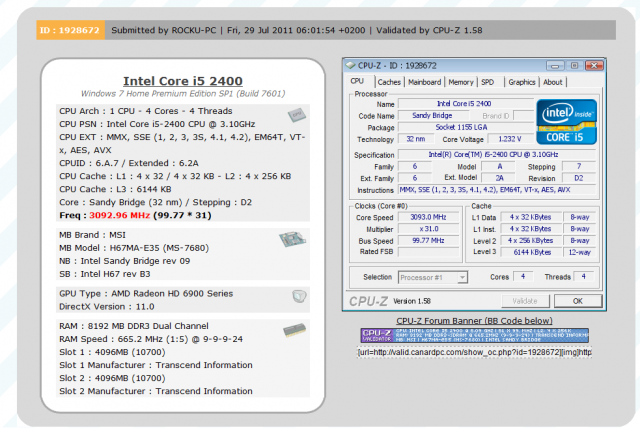Image resolution: width=640 pixels, height=428 pixels.
Task: Click the GPU Type AMD Radeon HD 6900 line
Action: [x=146, y=294]
